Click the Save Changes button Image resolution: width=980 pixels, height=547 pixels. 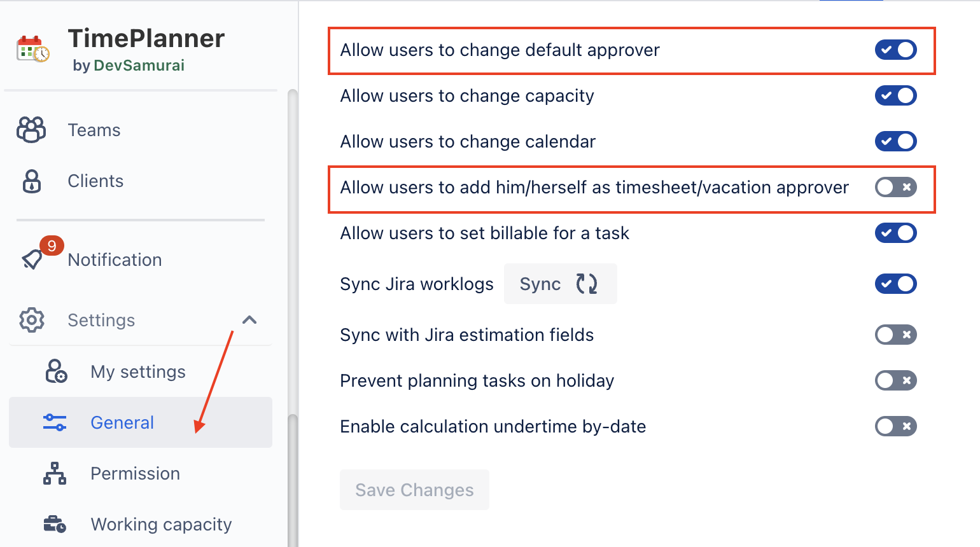414,490
